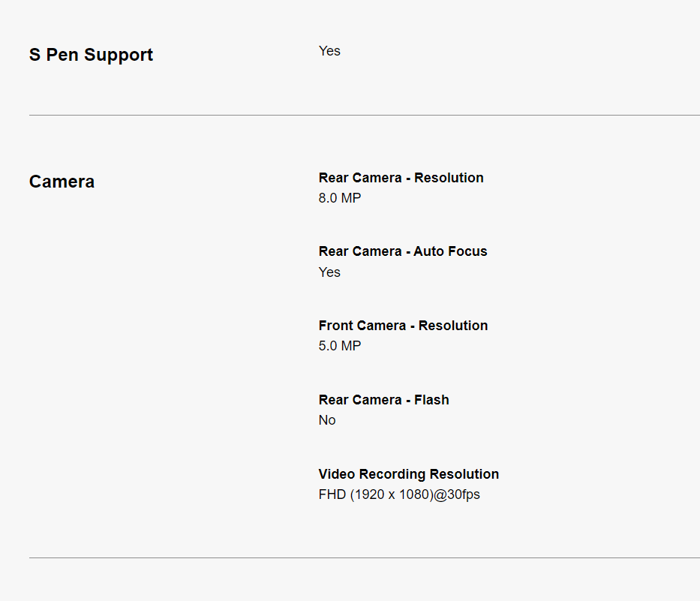
Task: Select the "FHD (1920 x 1080)@30fps" value
Action: click(x=398, y=494)
